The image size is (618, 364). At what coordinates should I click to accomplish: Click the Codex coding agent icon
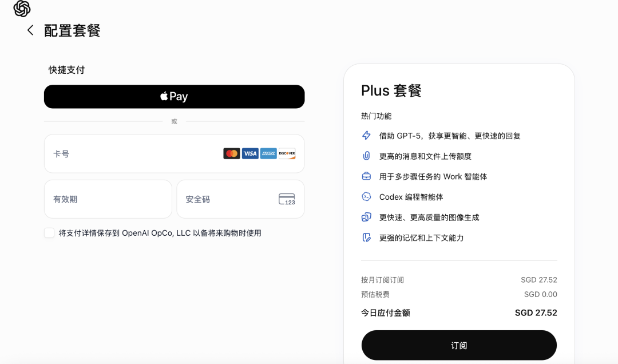(367, 197)
